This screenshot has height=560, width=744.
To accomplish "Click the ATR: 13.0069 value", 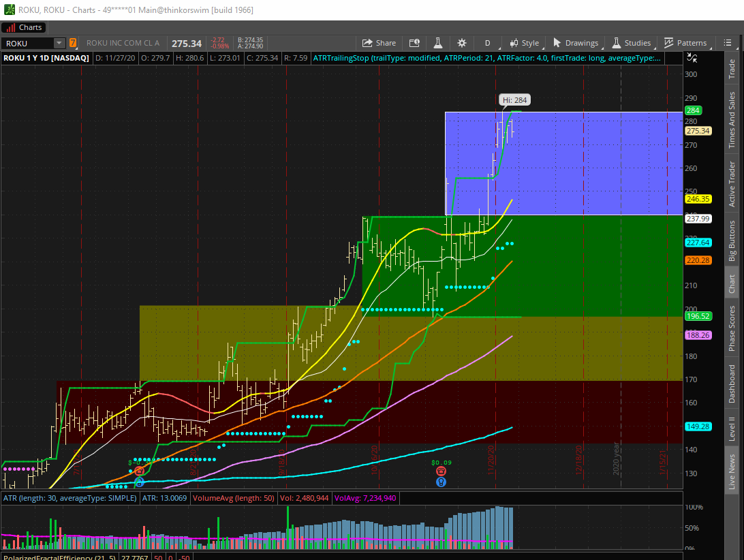I will pyautogui.click(x=164, y=498).
